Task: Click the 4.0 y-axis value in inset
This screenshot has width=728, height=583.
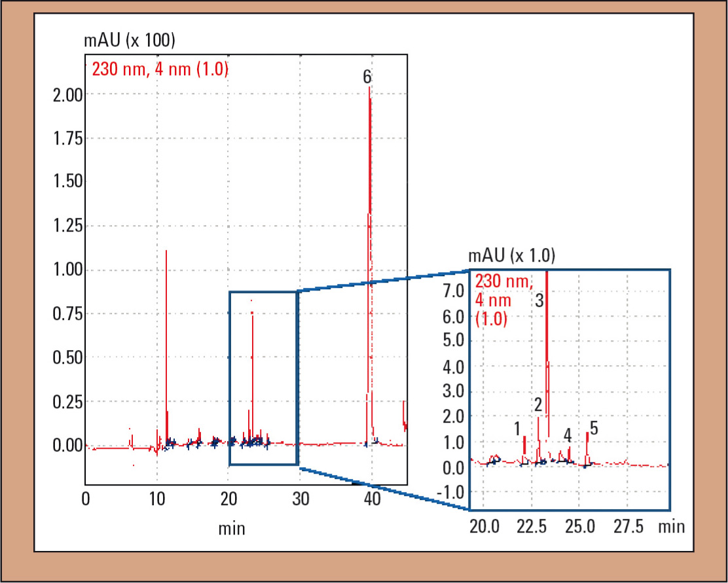Action: click(x=454, y=367)
